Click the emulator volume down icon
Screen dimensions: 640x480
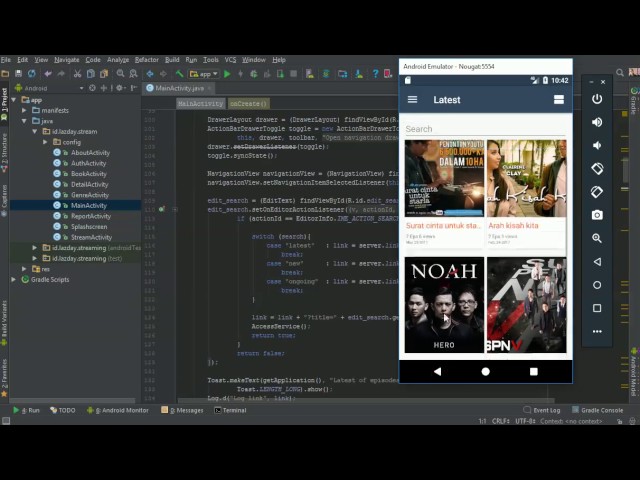pyautogui.click(x=597, y=145)
